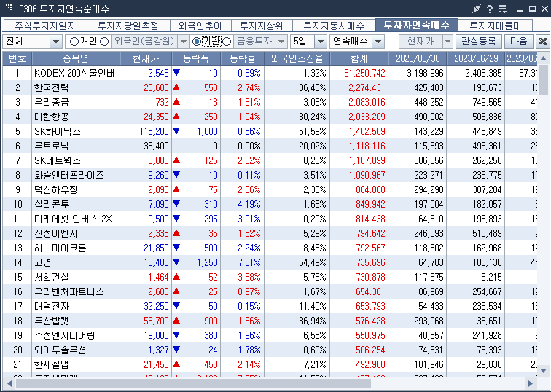Select the 하나마이크론 stock name
551x392 pixels.
coord(60,248)
